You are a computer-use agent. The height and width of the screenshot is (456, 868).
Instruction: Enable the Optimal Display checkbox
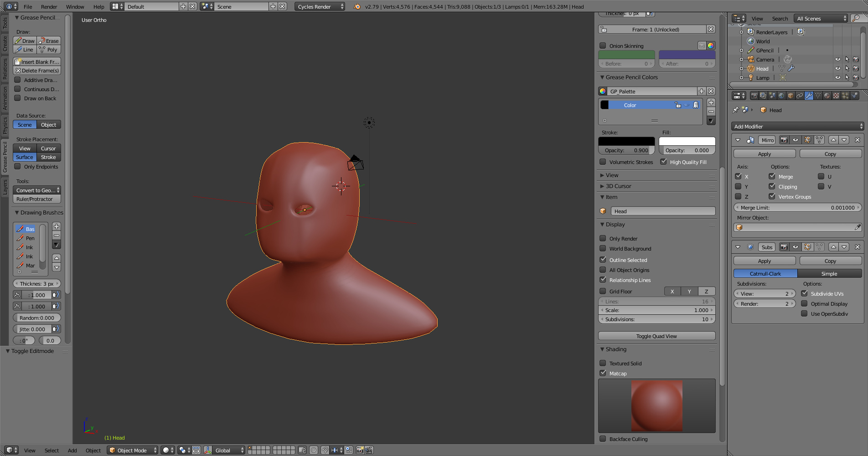pyautogui.click(x=804, y=303)
